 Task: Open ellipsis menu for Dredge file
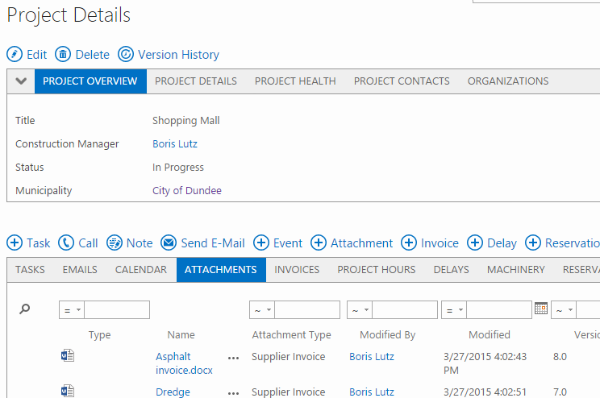[233, 393]
